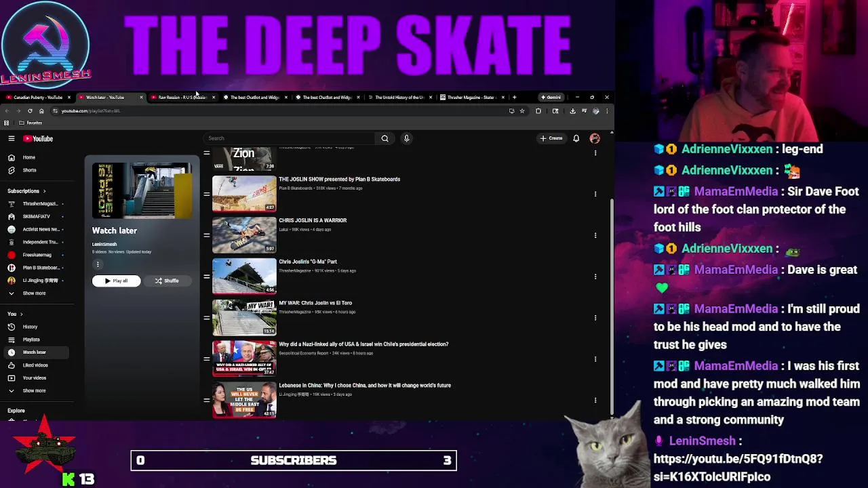Open options menu for MY WAR video
This screenshot has width=868, height=488.
pyautogui.click(x=595, y=318)
